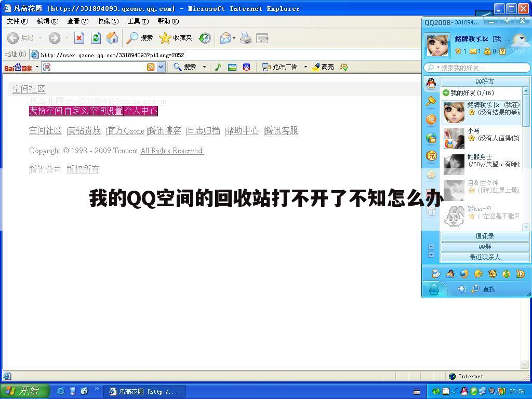Open the QQ群 panel button
The height and width of the screenshot is (399, 532).
point(484,247)
